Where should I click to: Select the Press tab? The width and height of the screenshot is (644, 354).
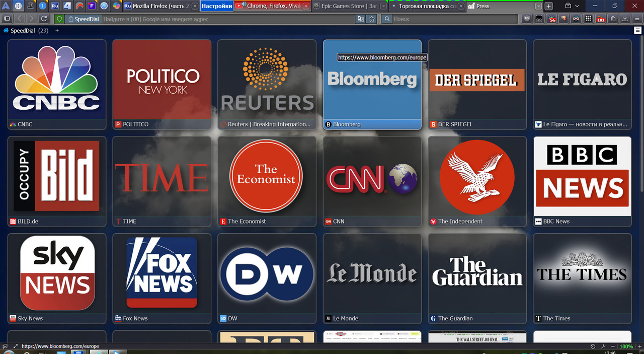click(505, 6)
